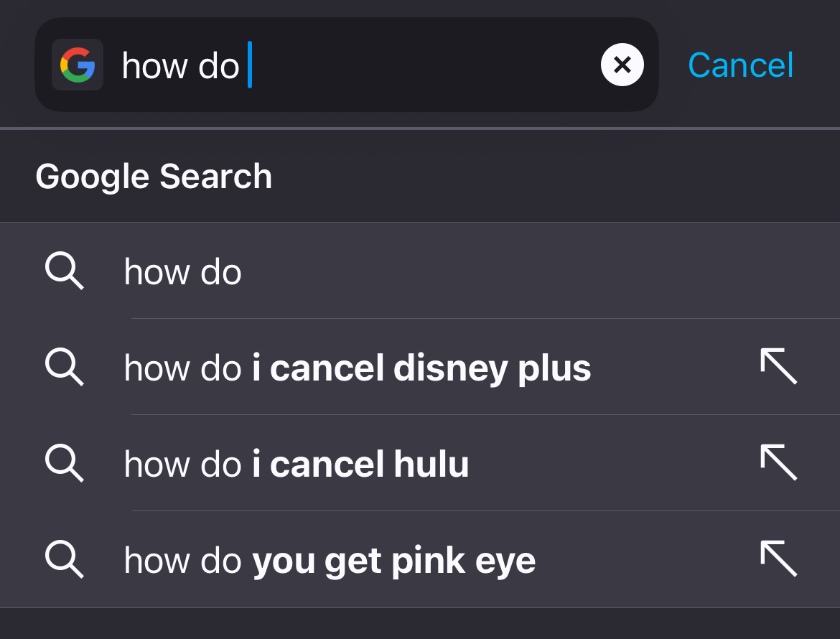Click the typed "how do" text in search field

click(x=180, y=66)
